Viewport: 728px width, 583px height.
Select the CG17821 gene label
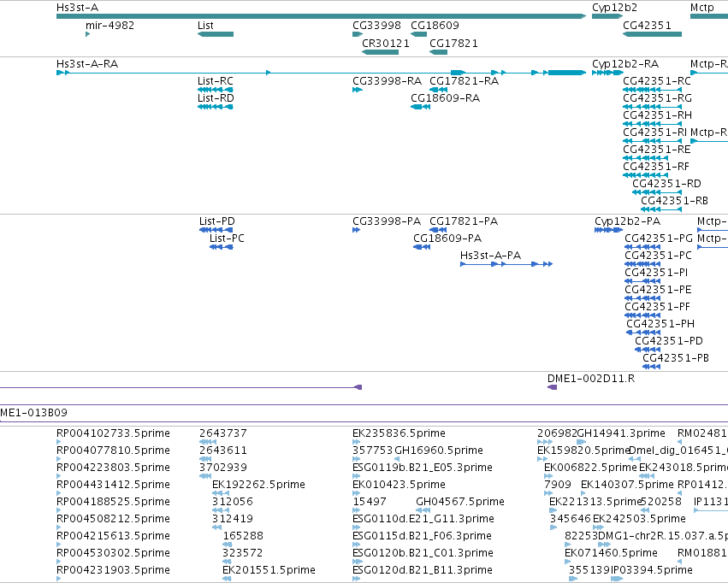click(x=453, y=44)
